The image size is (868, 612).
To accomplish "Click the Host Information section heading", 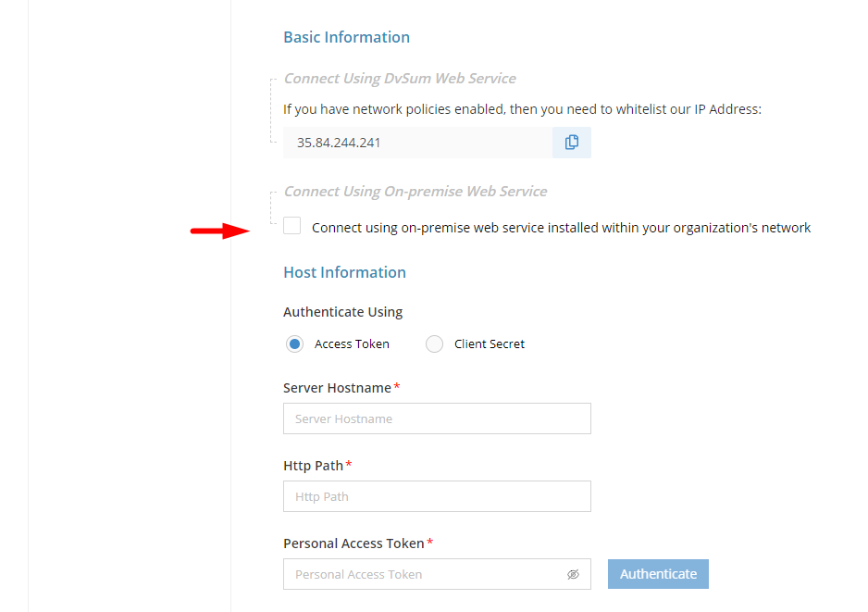I will (344, 272).
